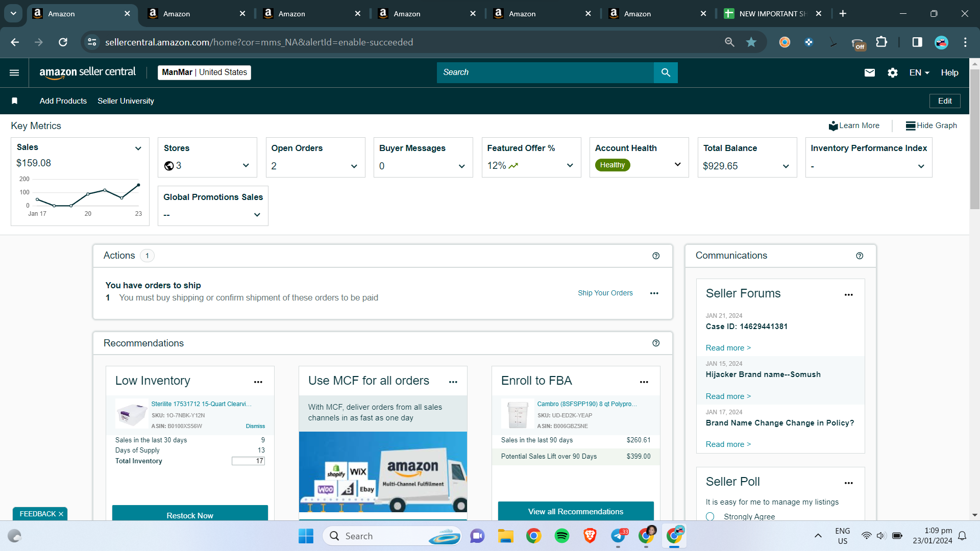Open the Seller Poll options menu
Screen dimensions: 980x551
(x=849, y=483)
